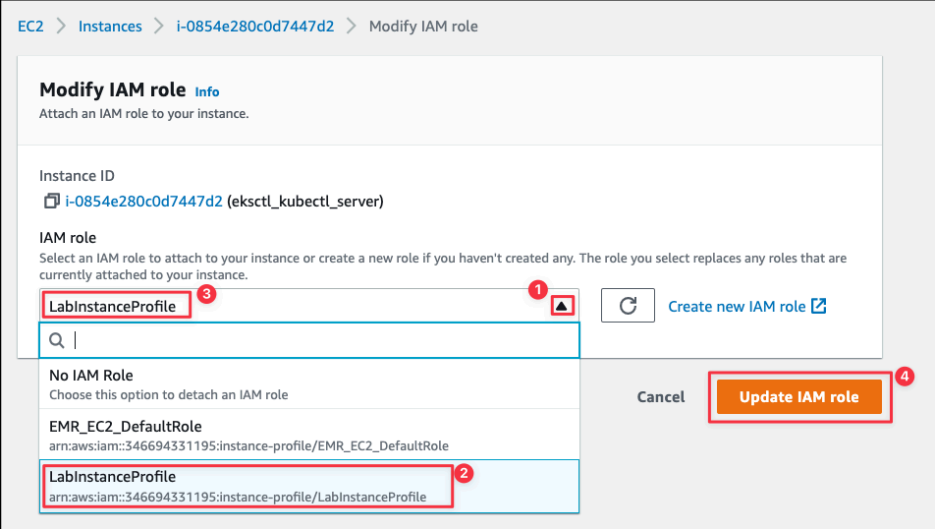
Task: Click the selected LabInstanceProfile dropdown value
Action: click(x=112, y=307)
